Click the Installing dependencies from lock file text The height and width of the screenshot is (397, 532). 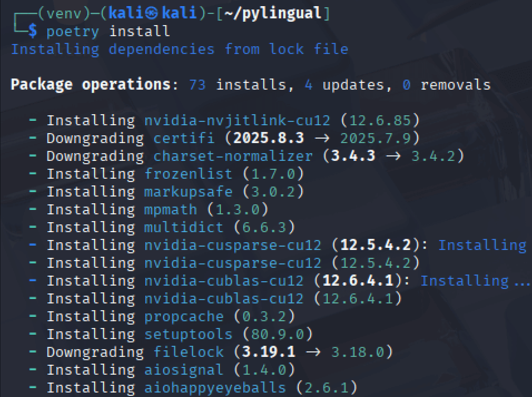180,50
